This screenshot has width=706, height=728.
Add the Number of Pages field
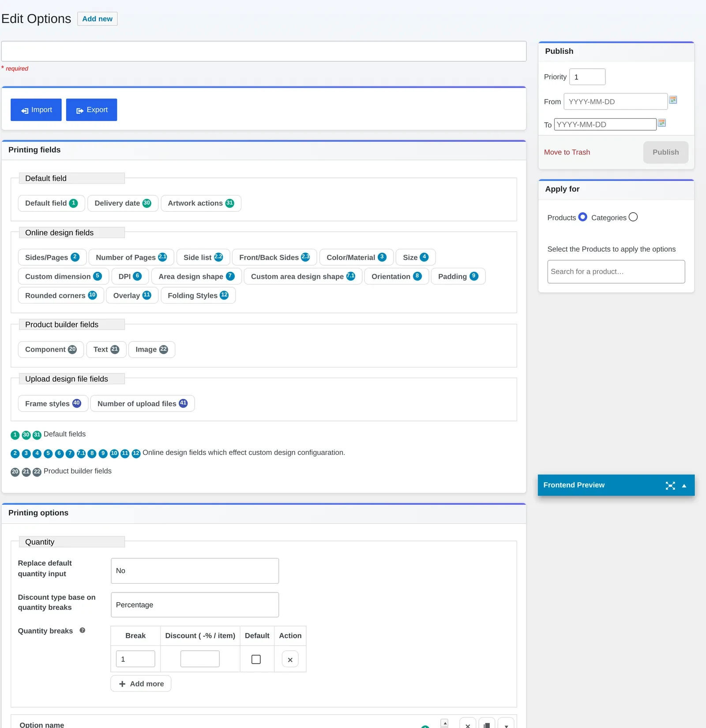[131, 258]
